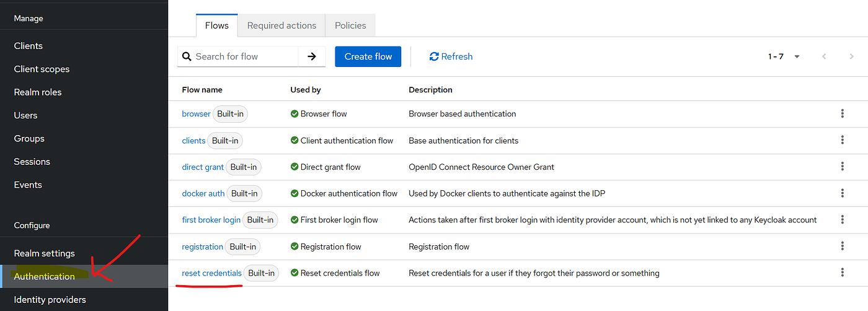Open kebab menu for reset credentials row
Viewport: 868px width, 311px height.
(842, 273)
